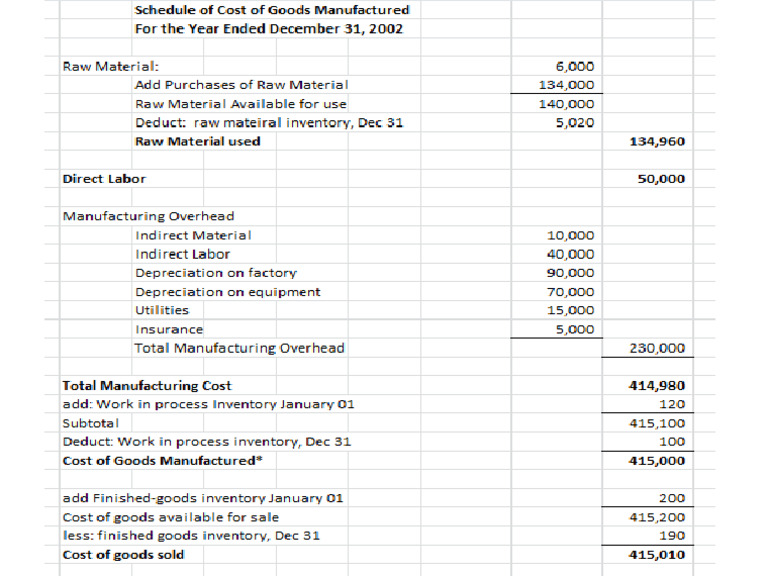Click the 'Cost of goods sold' label
The image size is (768, 576).
[x=123, y=555]
